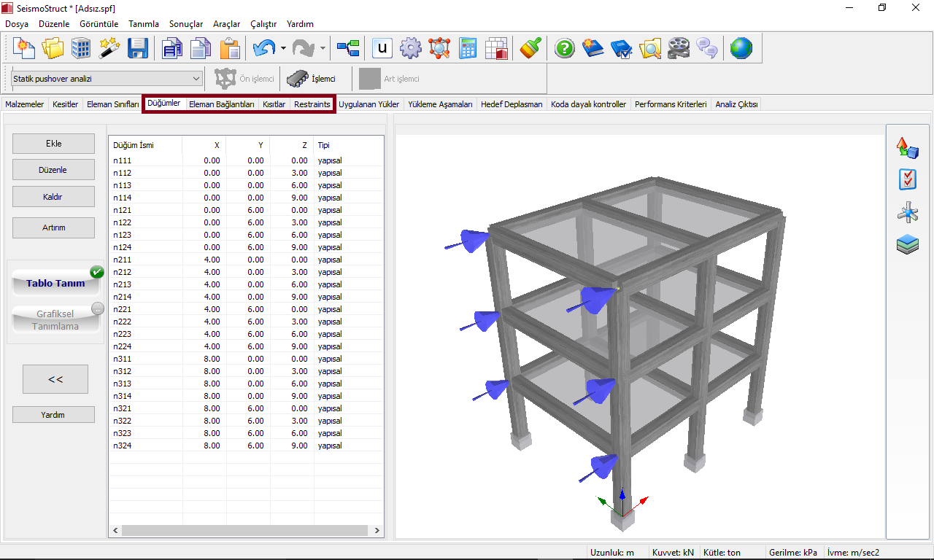Open the Sonuçlar menu

(186, 24)
